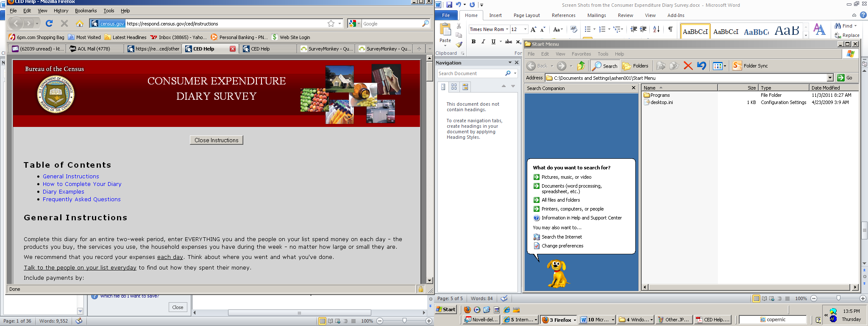This screenshot has width=868, height=326.
Task: Click the blue Undo arrow in Explorer toolbar
Action: point(701,66)
